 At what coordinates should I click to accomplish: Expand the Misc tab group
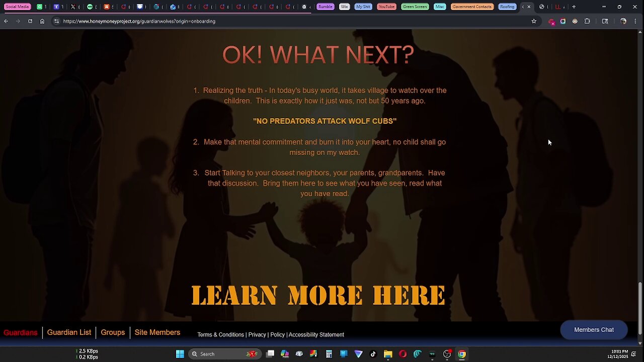(440, 7)
